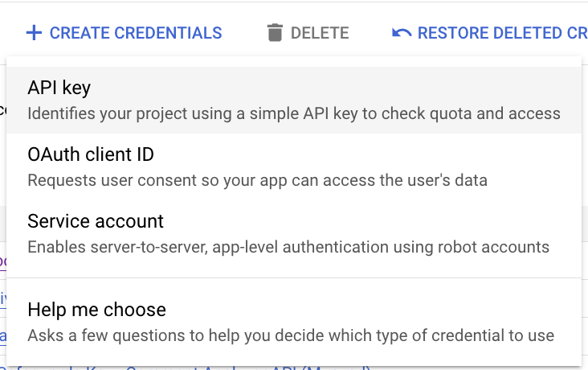Click the curved restore arrow icon
The width and height of the screenshot is (588, 370).
coord(402,33)
